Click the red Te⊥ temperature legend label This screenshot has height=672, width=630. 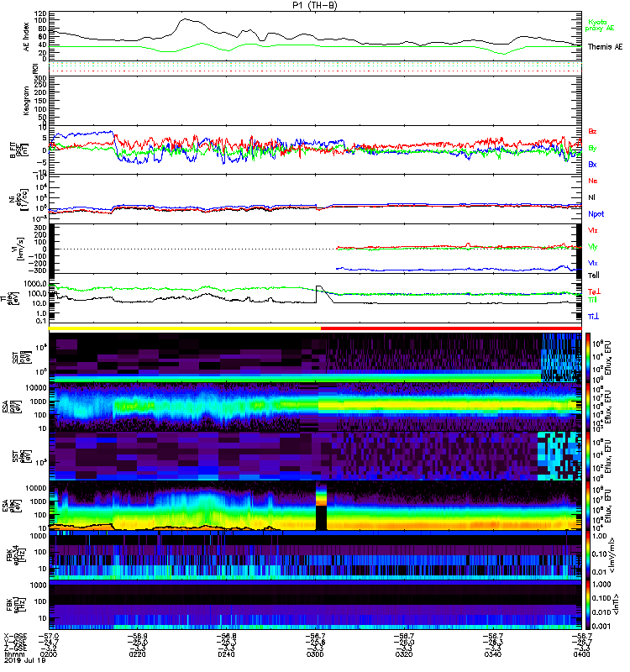[x=594, y=291]
